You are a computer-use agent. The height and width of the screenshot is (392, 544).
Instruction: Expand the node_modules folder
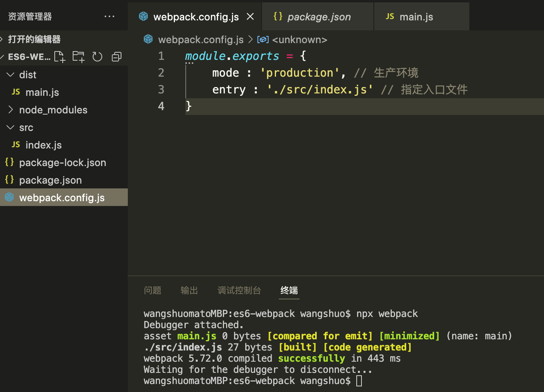(10, 109)
